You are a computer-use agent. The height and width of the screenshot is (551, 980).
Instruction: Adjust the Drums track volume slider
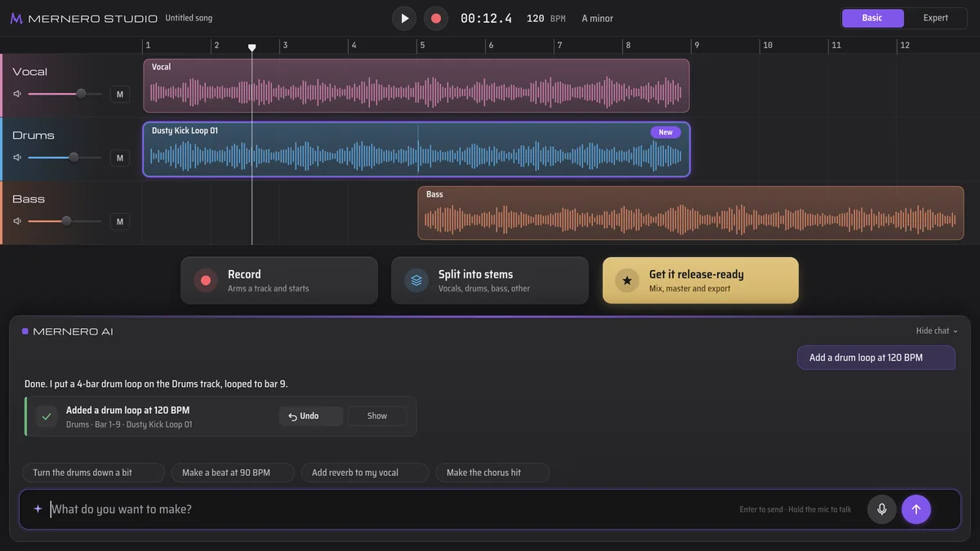[65, 158]
